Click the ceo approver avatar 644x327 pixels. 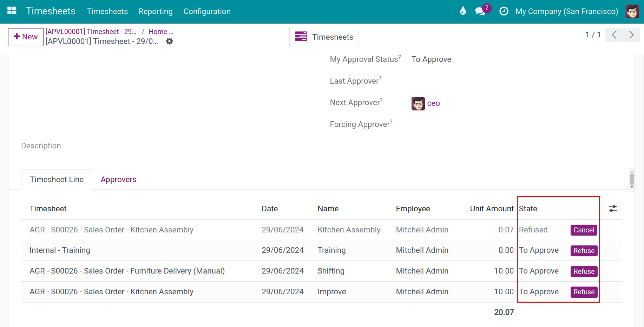coord(418,103)
